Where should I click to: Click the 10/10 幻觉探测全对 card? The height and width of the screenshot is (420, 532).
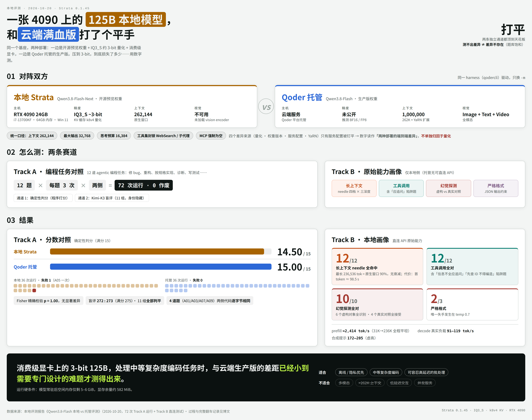(x=377, y=304)
